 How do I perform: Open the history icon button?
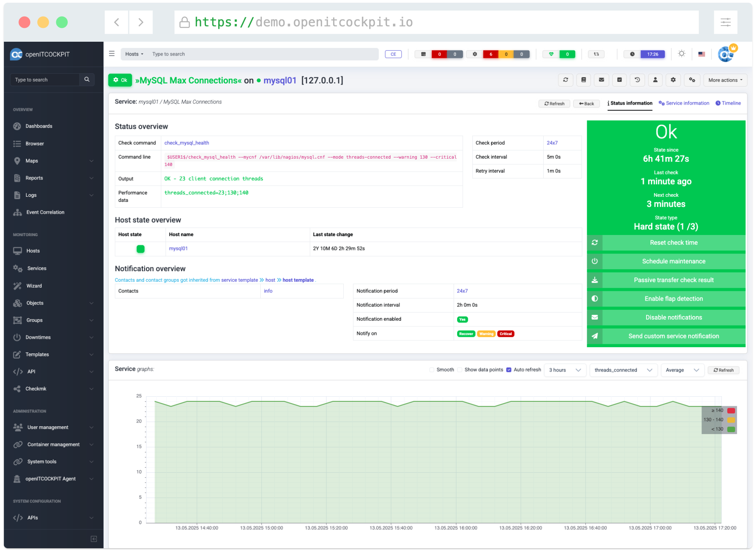(x=637, y=80)
